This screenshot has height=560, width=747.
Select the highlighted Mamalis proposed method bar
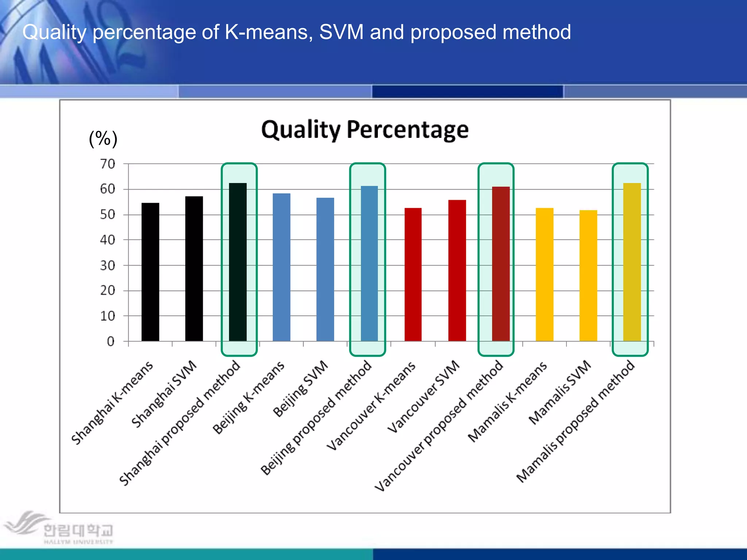[x=632, y=262]
